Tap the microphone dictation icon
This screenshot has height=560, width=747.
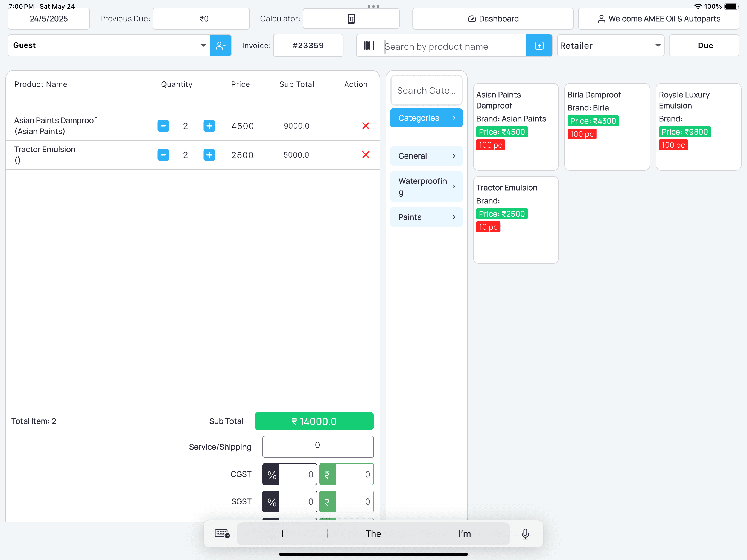click(525, 534)
